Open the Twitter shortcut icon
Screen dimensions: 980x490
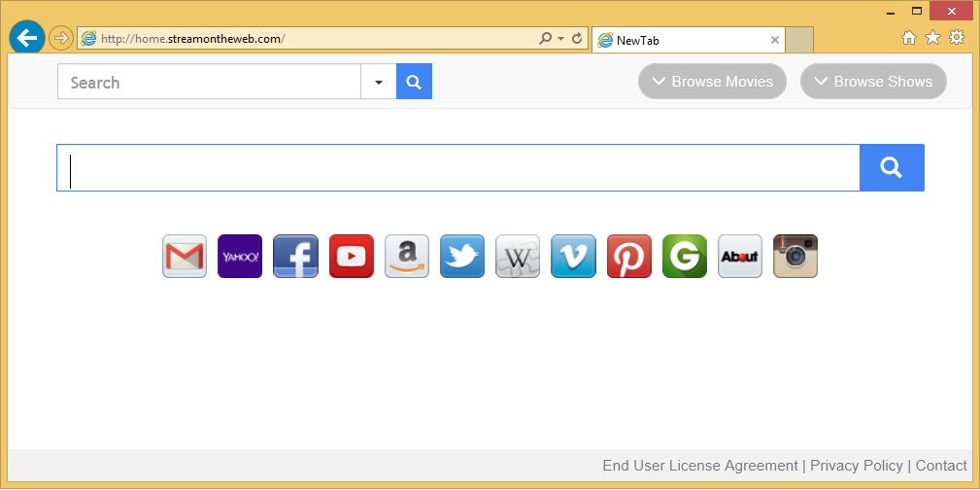pyautogui.click(x=462, y=257)
